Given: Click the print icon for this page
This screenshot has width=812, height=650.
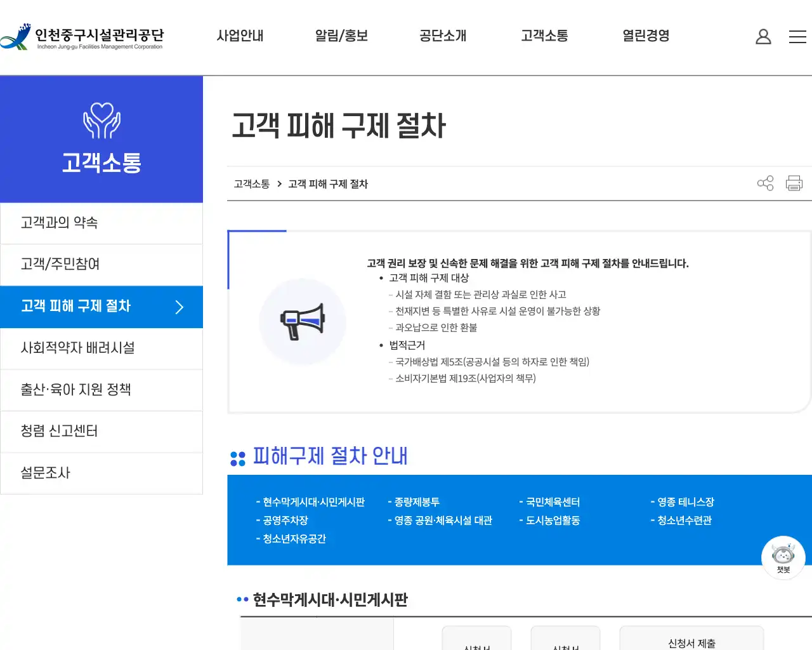Looking at the screenshot, I should [794, 183].
